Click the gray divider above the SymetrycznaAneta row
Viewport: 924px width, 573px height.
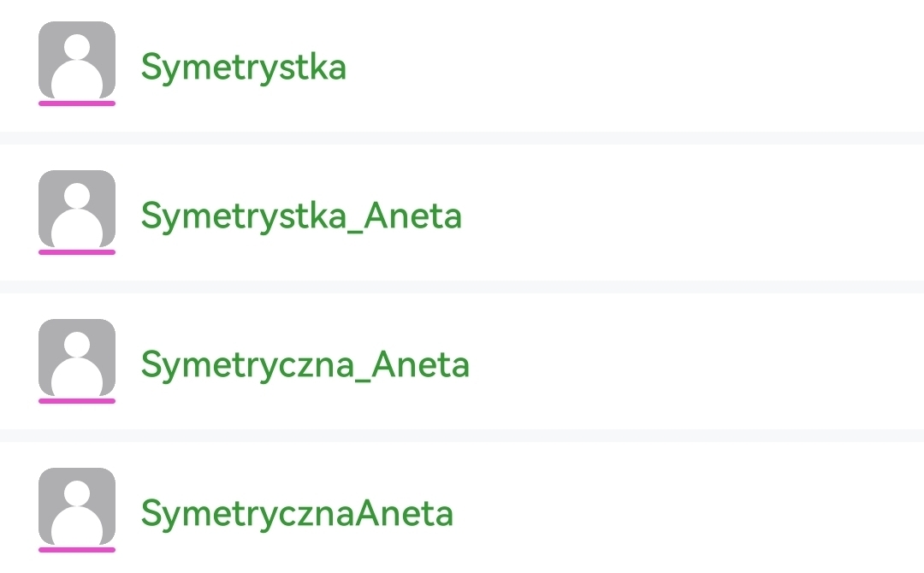pos(462,435)
